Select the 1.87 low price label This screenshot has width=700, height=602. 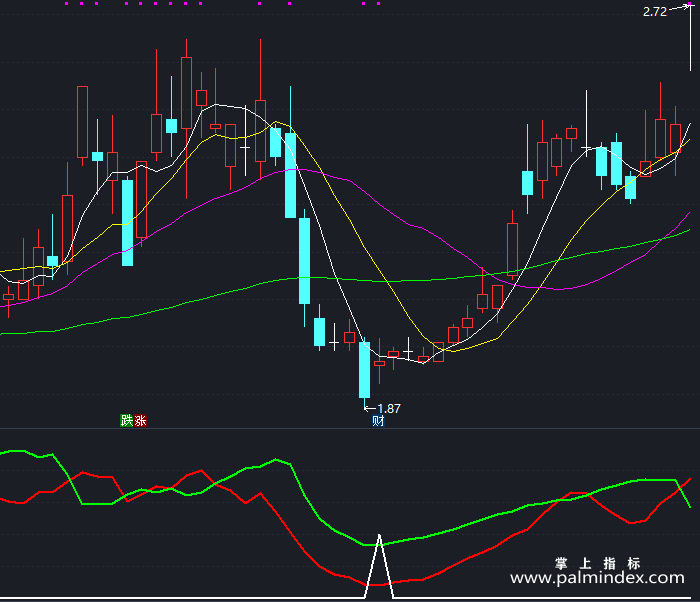click(x=389, y=409)
